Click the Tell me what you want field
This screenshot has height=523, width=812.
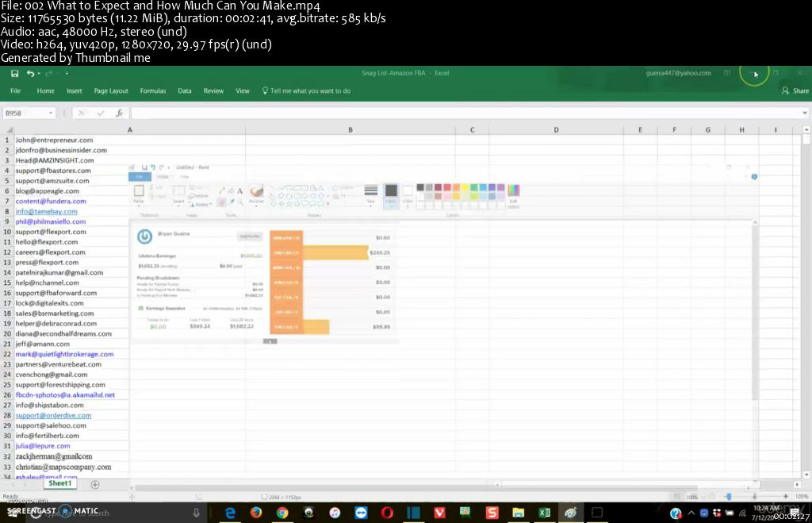pos(306,90)
